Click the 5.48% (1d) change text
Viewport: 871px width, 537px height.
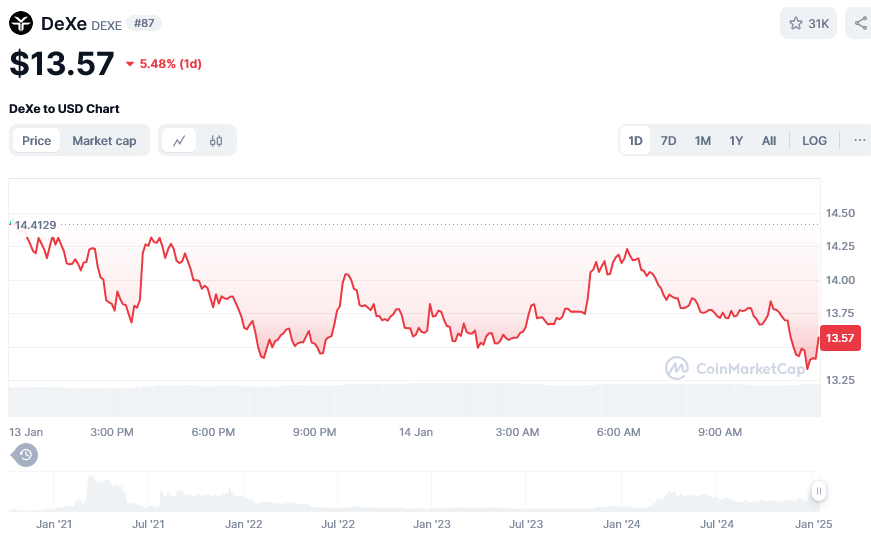[x=170, y=64]
